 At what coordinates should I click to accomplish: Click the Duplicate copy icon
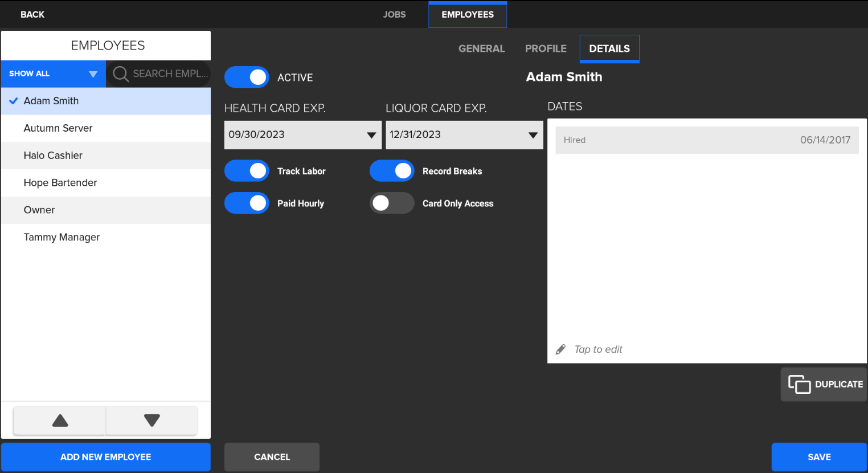point(799,385)
